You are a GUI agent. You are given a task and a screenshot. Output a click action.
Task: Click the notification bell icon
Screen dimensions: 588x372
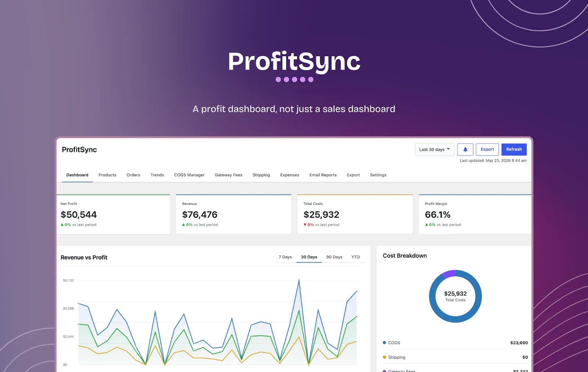point(465,149)
